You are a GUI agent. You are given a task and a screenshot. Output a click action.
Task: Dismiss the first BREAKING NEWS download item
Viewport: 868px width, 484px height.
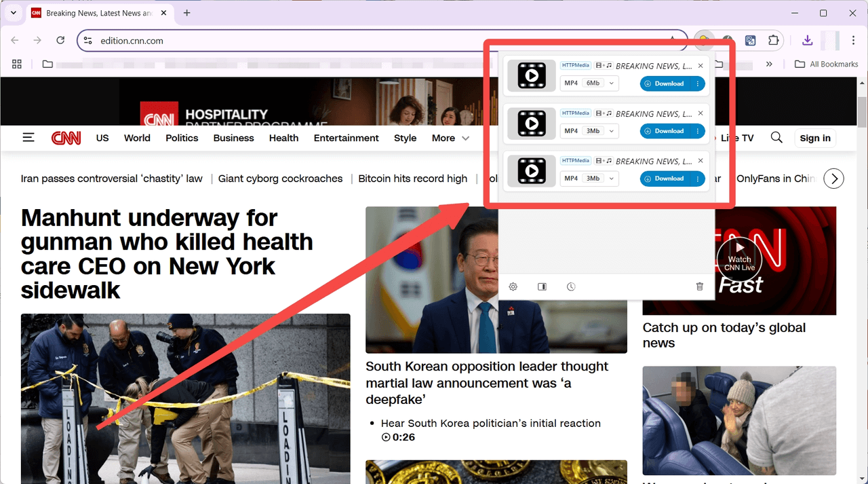701,65
